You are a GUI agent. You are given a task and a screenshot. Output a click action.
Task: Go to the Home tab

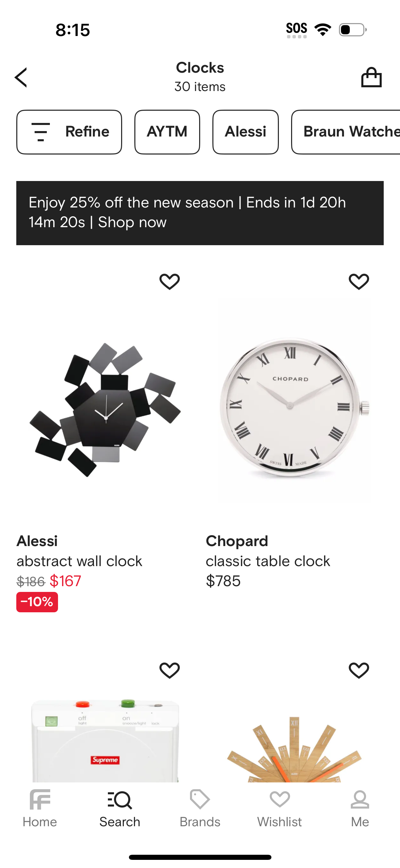(x=40, y=808)
